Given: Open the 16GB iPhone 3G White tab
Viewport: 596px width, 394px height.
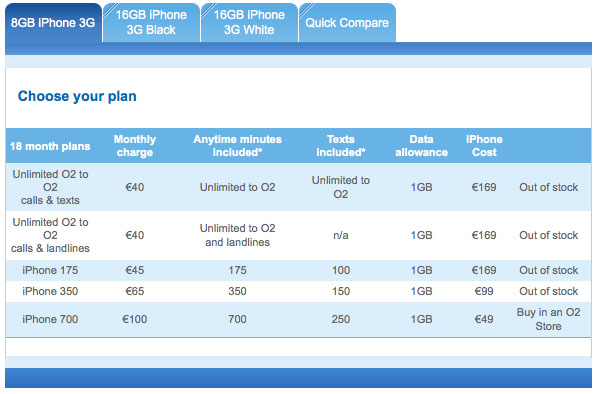Looking at the screenshot, I should tap(249, 23).
